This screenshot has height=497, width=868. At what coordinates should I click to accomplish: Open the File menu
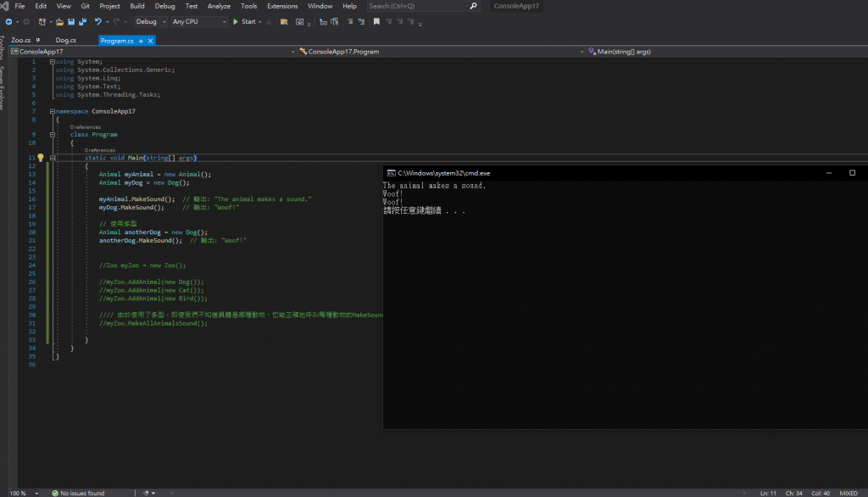tap(19, 6)
